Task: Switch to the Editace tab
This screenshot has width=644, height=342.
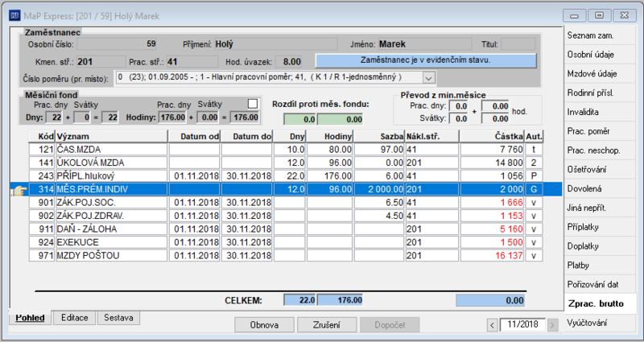Action: (x=74, y=318)
